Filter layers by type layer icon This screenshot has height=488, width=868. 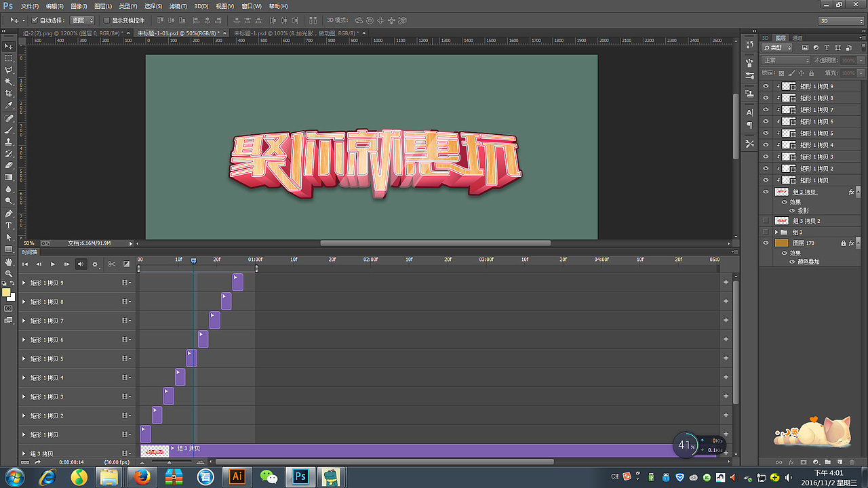pyautogui.click(x=827, y=48)
